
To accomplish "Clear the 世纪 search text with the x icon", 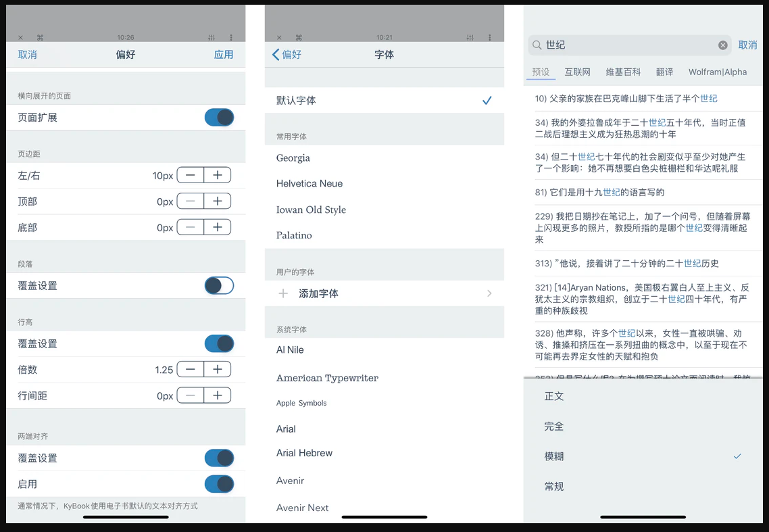I will coord(722,45).
